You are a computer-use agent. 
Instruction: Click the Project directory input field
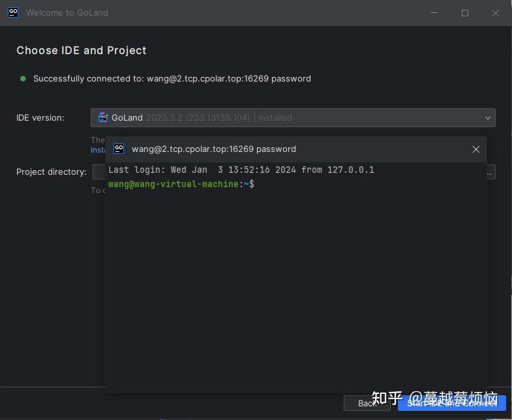(99, 172)
